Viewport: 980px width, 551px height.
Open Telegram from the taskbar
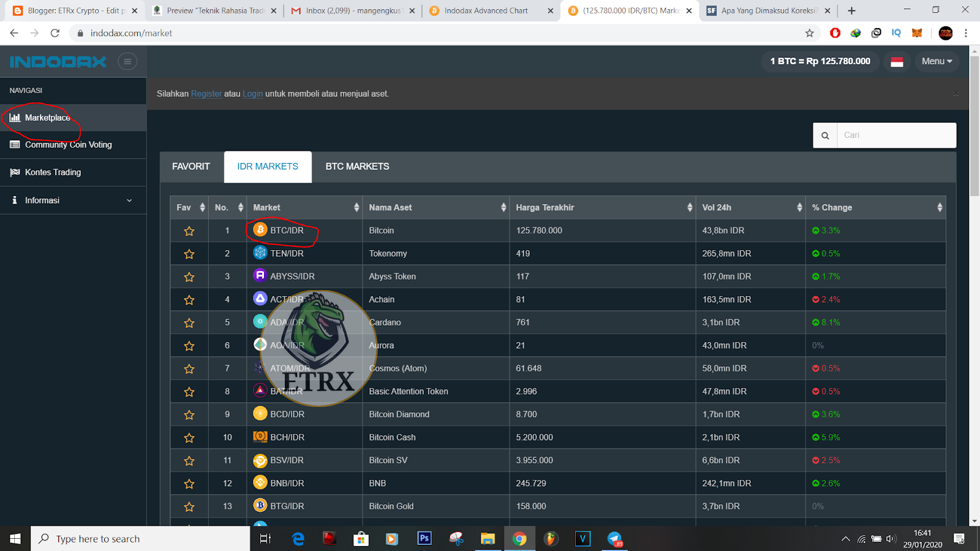pos(614,538)
